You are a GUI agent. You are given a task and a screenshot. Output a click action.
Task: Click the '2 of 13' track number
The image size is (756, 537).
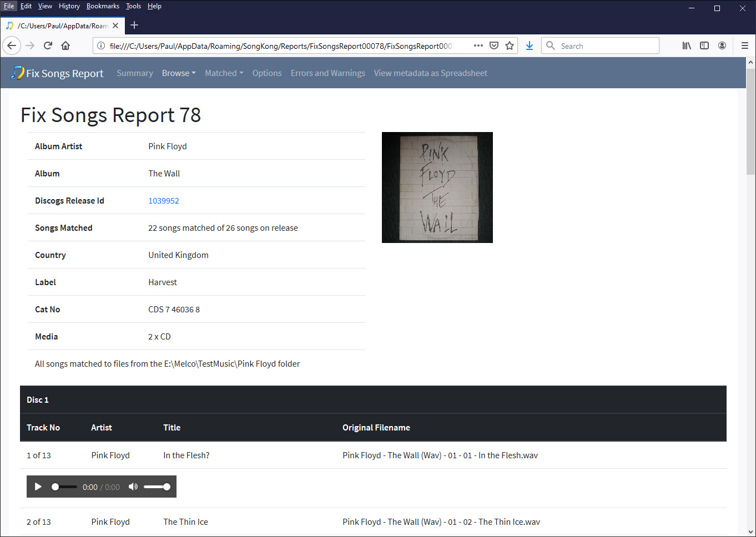(x=39, y=521)
